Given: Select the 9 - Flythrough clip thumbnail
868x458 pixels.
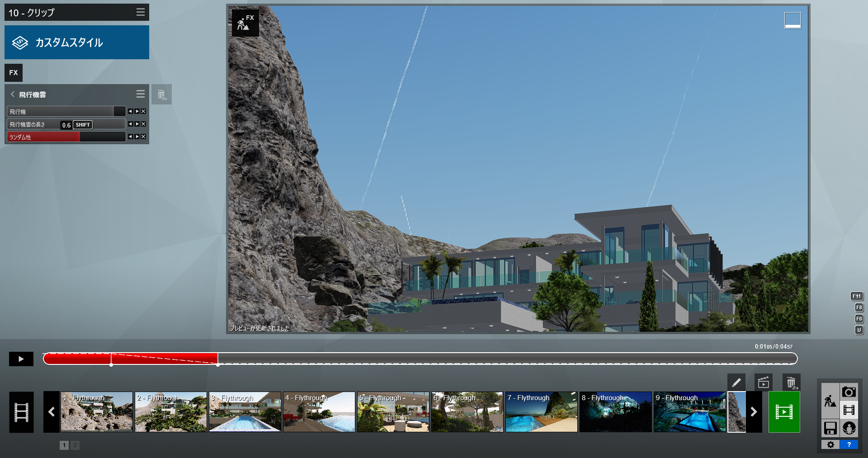Looking at the screenshot, I should tap(690, 412).
